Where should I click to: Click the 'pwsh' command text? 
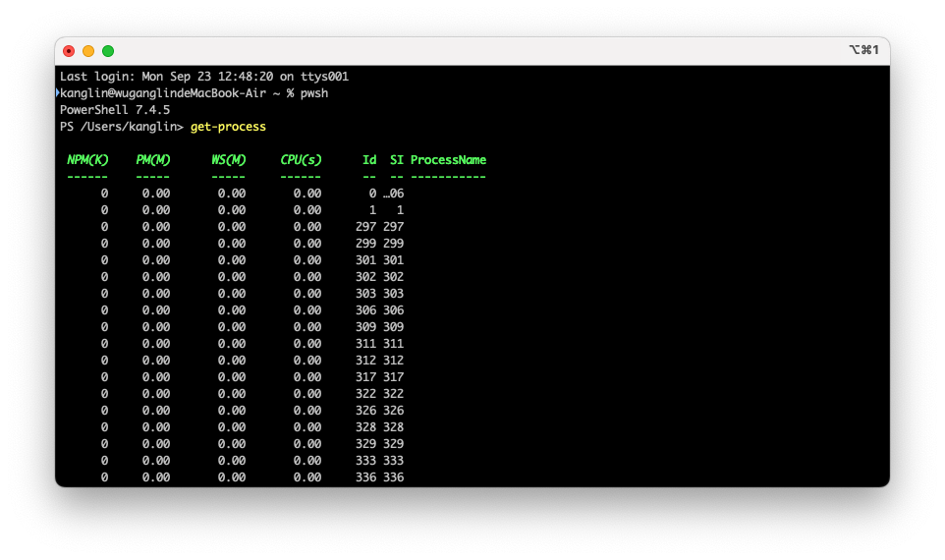pos(314,93)
